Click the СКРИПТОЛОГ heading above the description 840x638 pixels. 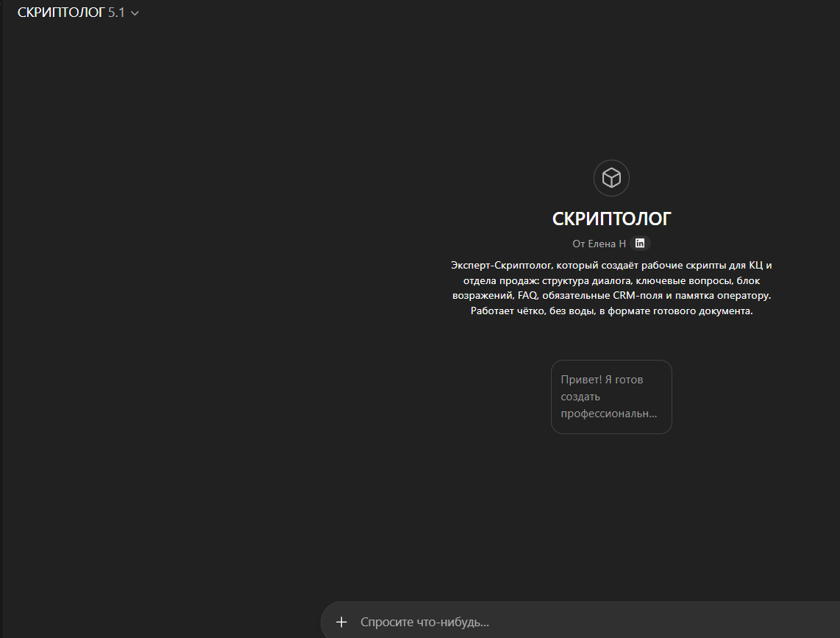pos(611,218)
